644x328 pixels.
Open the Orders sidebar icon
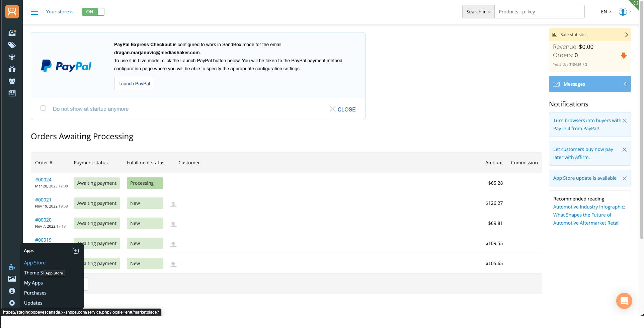click(12, 33)
